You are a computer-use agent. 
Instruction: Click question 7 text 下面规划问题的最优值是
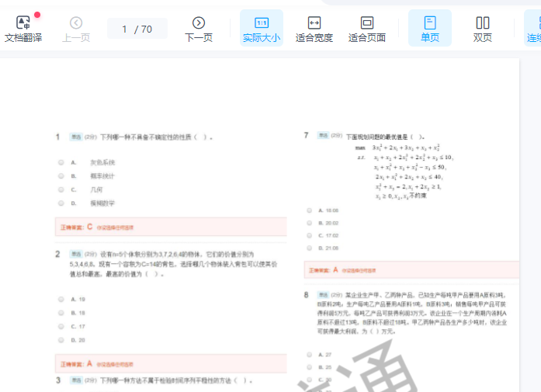click(x=385, y=137)
